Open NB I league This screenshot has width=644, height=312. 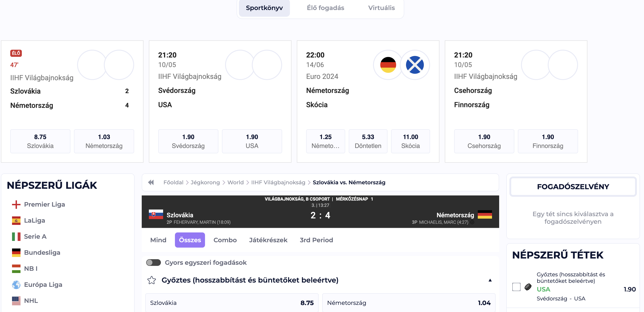[31, 269]
